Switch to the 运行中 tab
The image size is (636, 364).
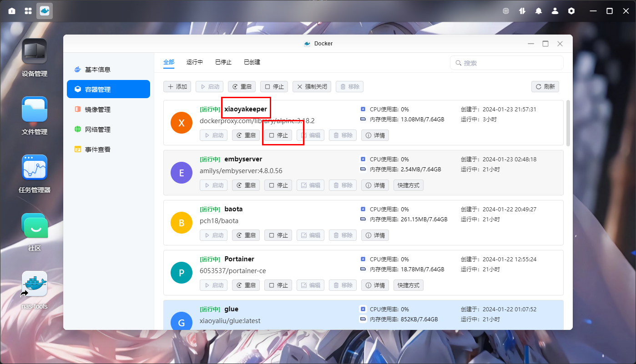[x=195, y=62]
